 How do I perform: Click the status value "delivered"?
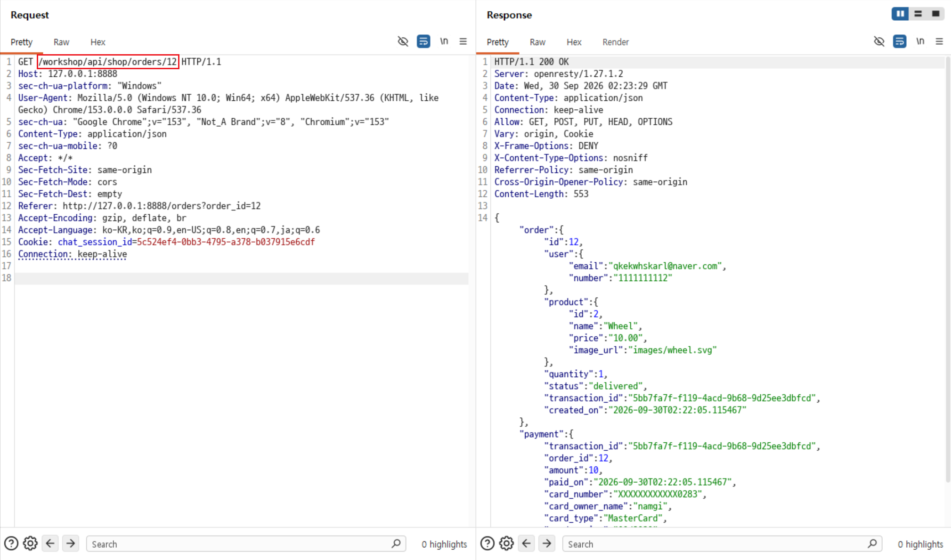[x=616, y=386]
